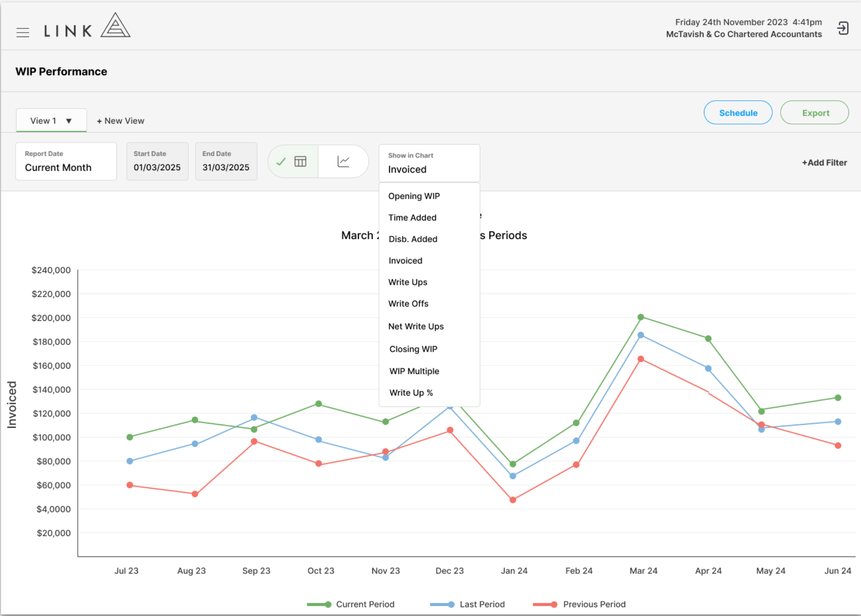861x616 pixels.
Task: Open the hamburger navigation menu
Action: click(x=23, y=32)
